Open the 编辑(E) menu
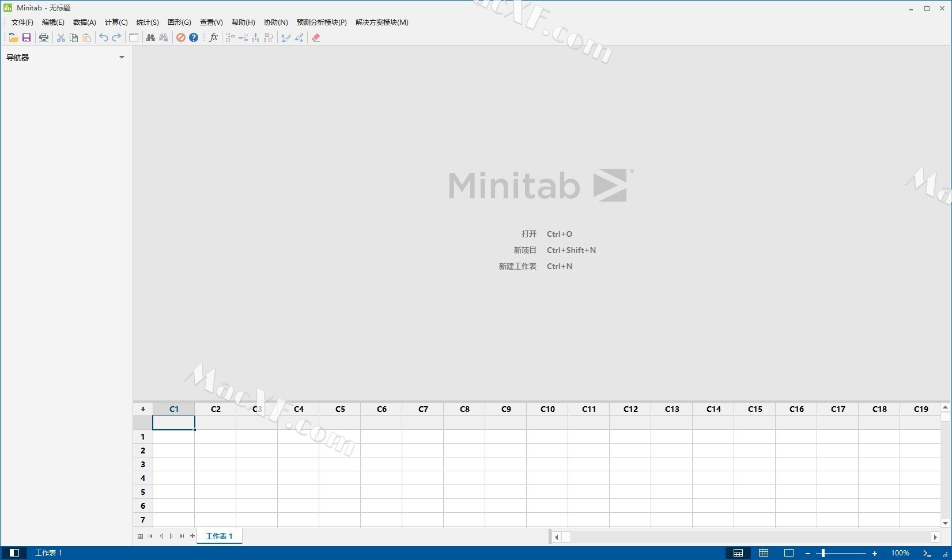Screen dimensions: 952x560 click(53, 22)
